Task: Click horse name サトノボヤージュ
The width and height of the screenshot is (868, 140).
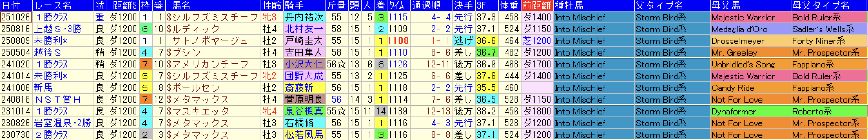Action: [210, 41]
